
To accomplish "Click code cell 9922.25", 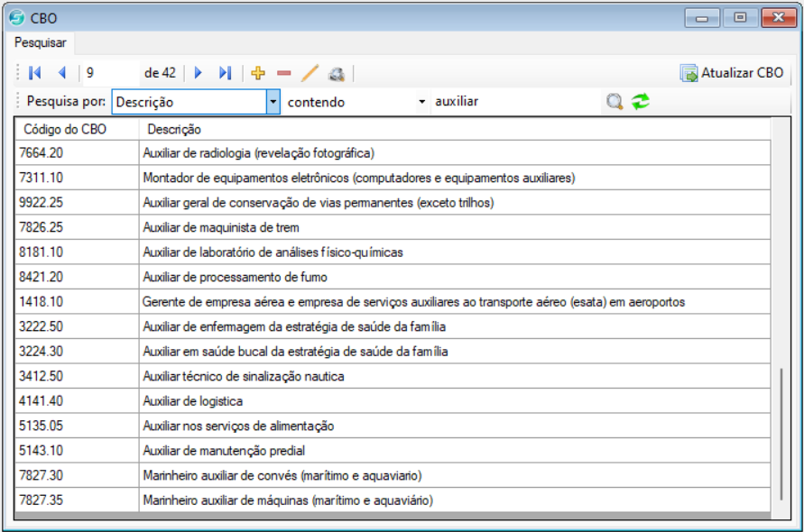I will (77, 203).
